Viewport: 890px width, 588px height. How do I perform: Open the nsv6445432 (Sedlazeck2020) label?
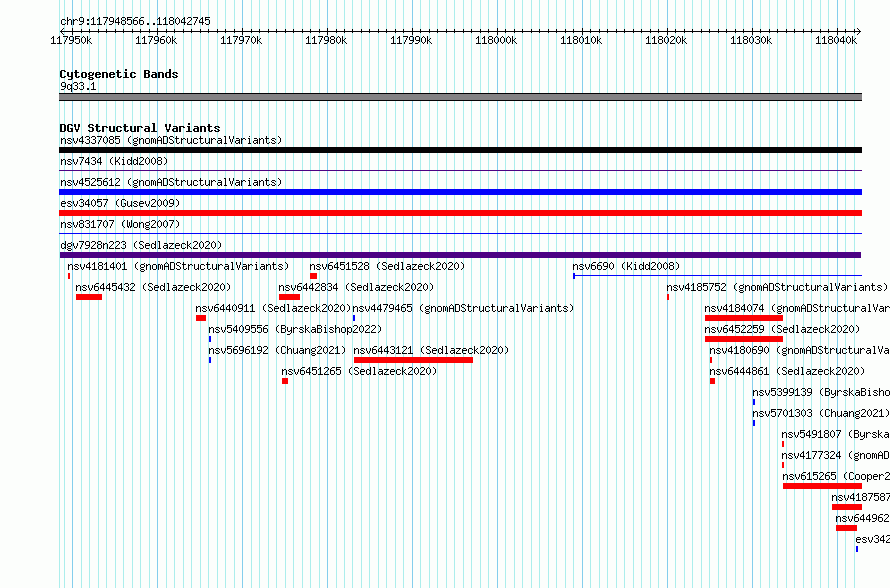pos(153,287)
